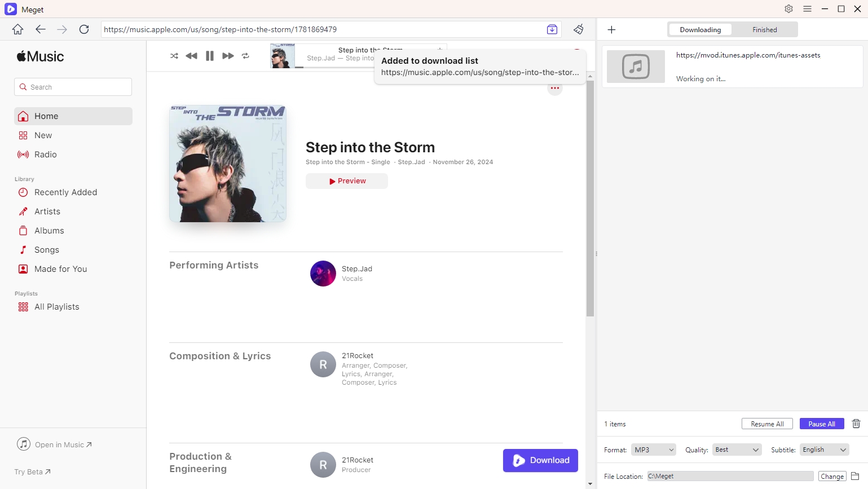Click the download-to-list icon in address bar
The height and width of the screenshot is (489, 868).
coord(552,29)
